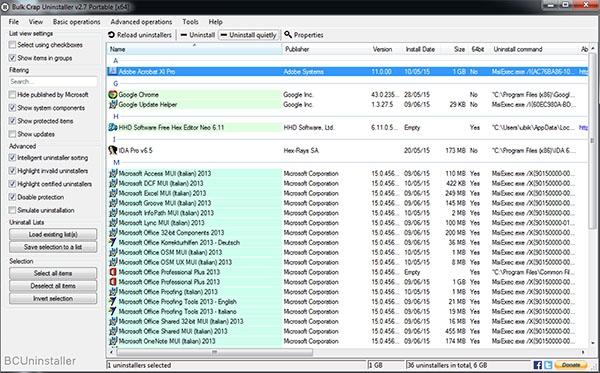Image resolution: width=600 pixels, height=373 pixels.
Task: Open the Twitter link icon
Action: pos(548,365)
